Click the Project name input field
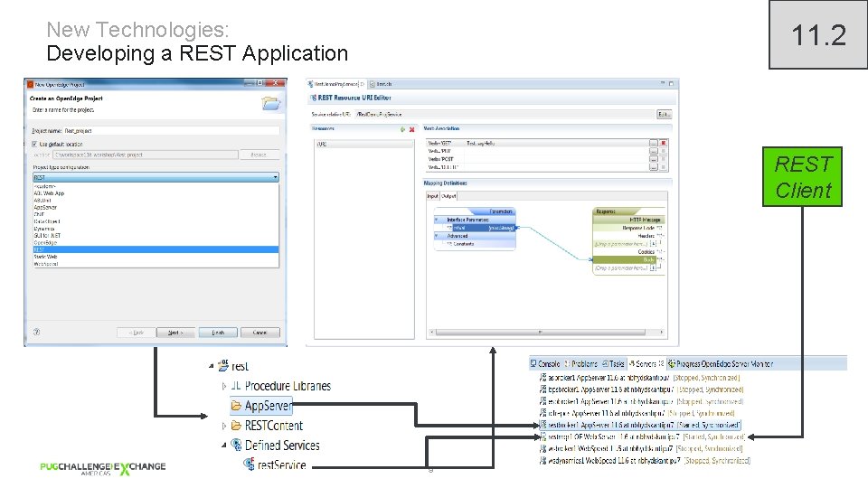868x488 pixels. (x=171, y=131)
